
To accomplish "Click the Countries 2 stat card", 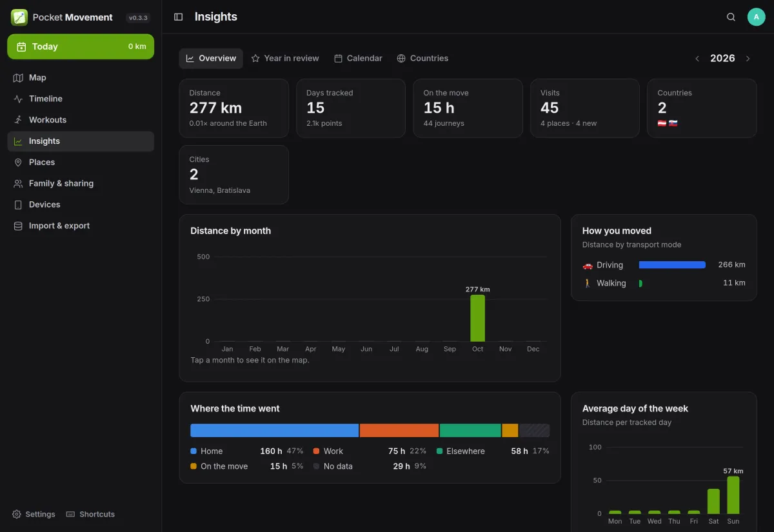I will pos(702,108).
